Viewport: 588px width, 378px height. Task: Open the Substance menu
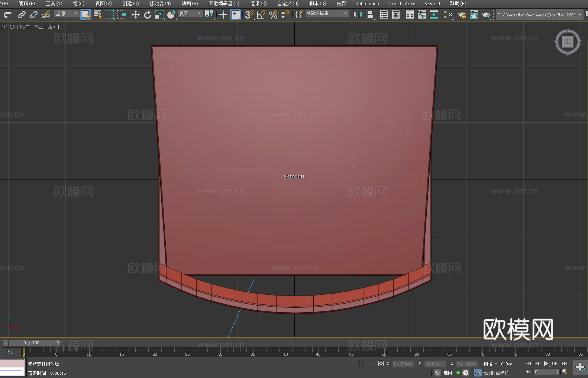[367, 3]
